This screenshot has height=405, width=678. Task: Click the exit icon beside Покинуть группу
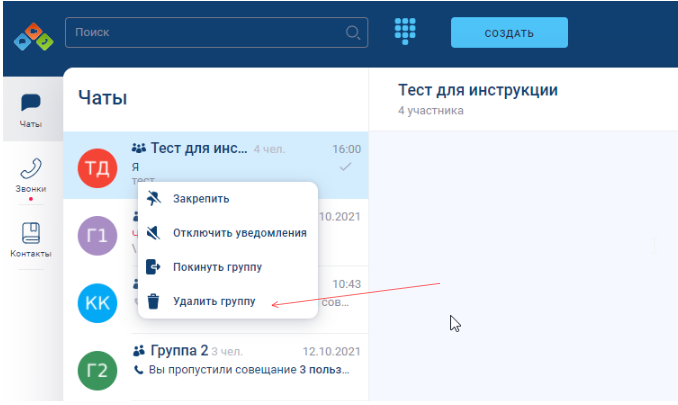point(153,267)
